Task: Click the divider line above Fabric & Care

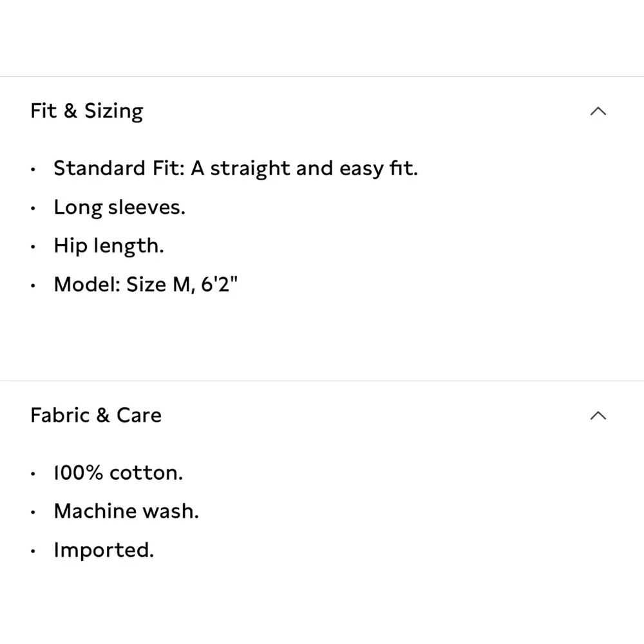Action: coord(322,381)
